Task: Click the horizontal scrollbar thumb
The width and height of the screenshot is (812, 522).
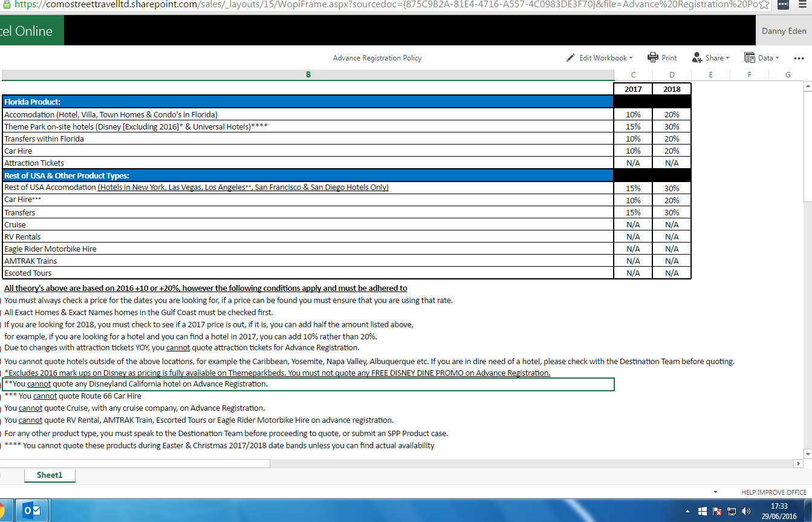Action: point(134,463)
